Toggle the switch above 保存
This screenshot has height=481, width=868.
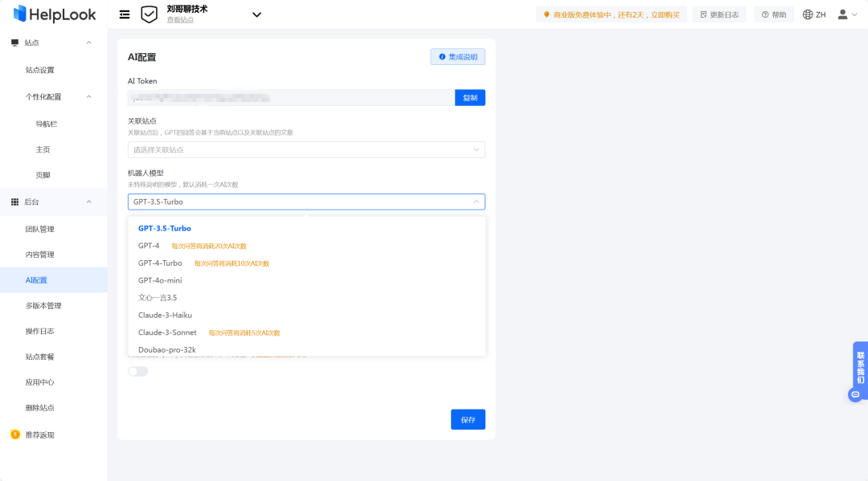point(138,372)
